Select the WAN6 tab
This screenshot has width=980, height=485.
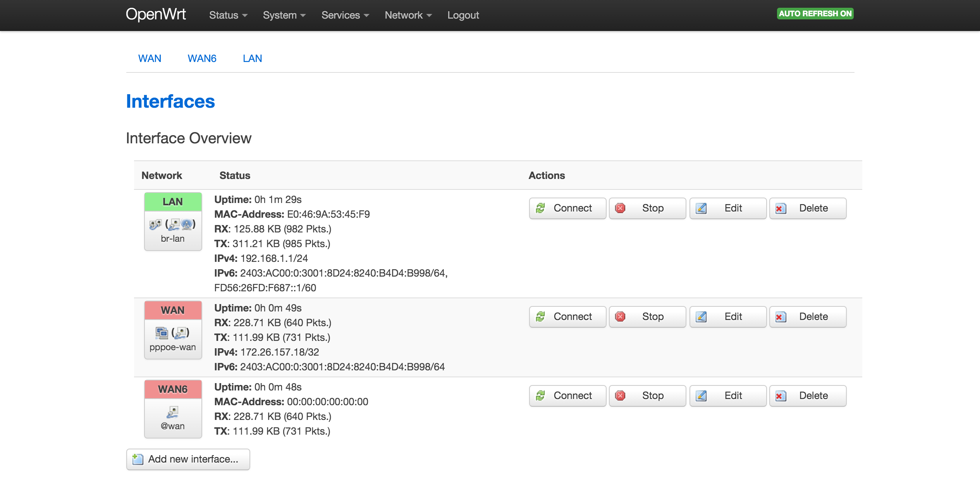[202, 58]
